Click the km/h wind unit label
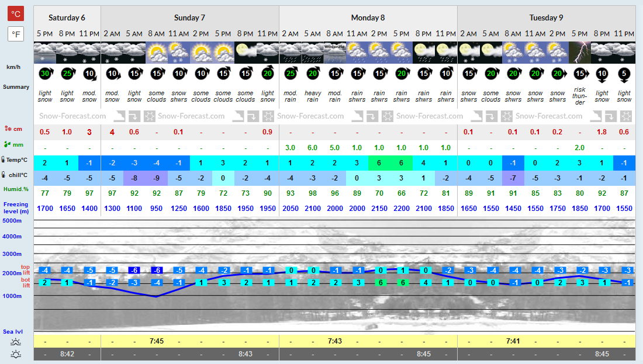The height and width of the screenshot is (364, 643). point(13,67)
